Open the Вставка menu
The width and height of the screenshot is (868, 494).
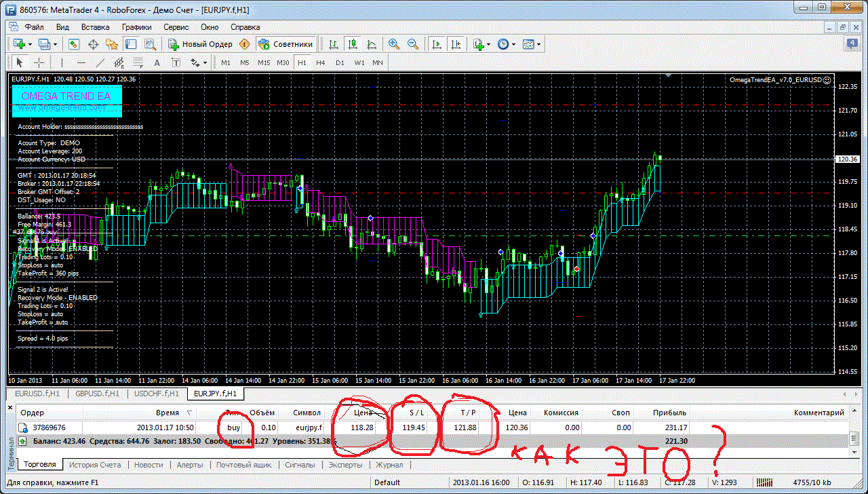[95, 27]
